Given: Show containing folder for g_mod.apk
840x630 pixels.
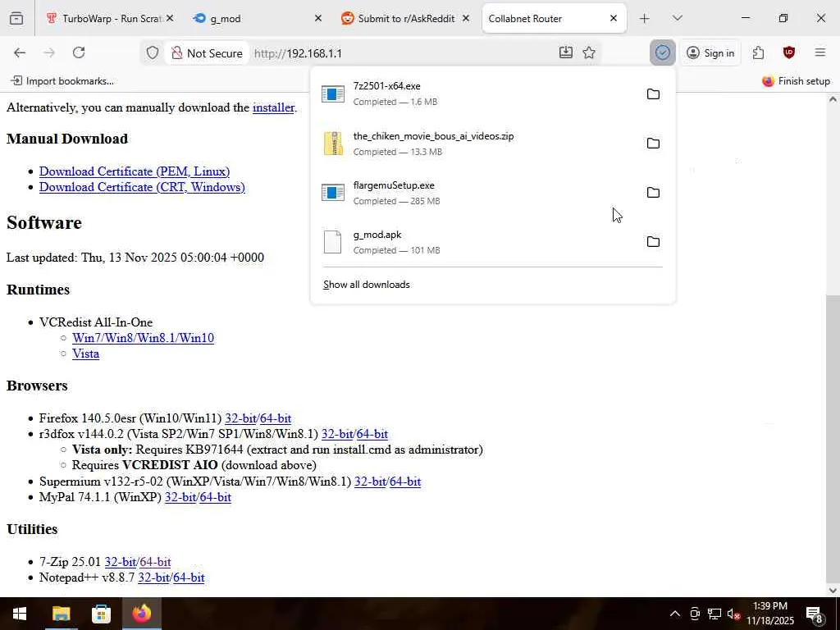Looking at the screenshot, I should [653, 242].
